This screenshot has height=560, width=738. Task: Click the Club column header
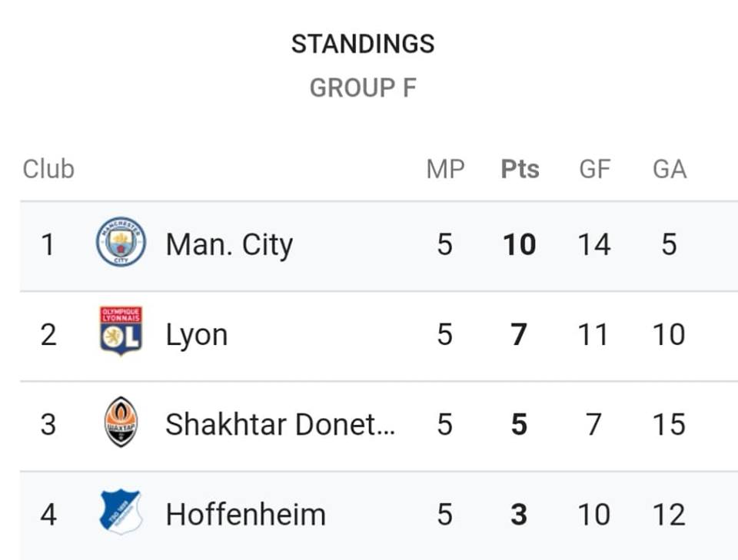(48, 169)
